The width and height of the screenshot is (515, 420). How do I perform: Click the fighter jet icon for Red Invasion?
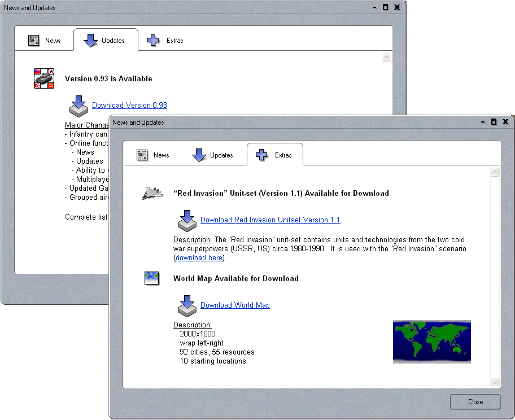click(152, 194)
